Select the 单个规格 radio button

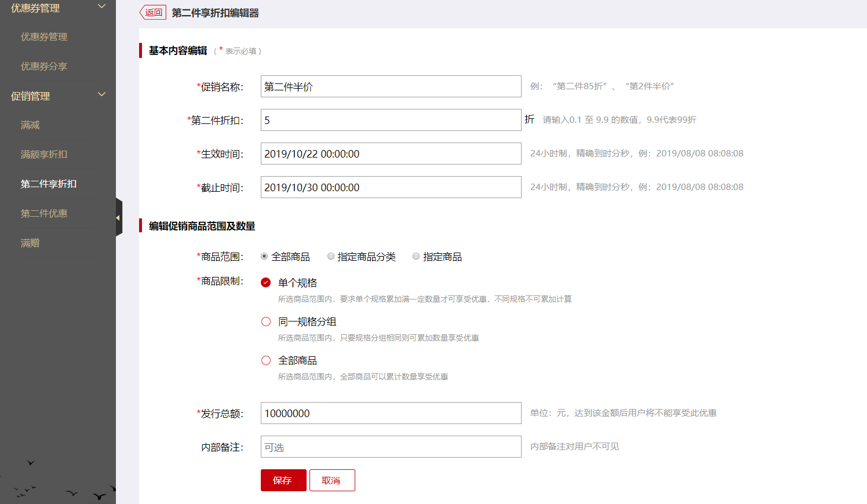pyautogui.click(x=265, y=283)
